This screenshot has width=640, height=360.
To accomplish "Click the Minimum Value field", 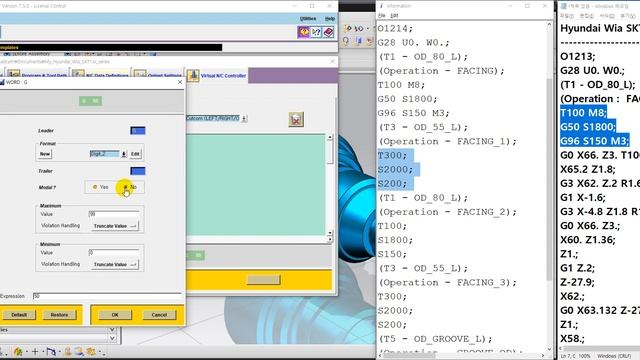I will click(114, 253).
